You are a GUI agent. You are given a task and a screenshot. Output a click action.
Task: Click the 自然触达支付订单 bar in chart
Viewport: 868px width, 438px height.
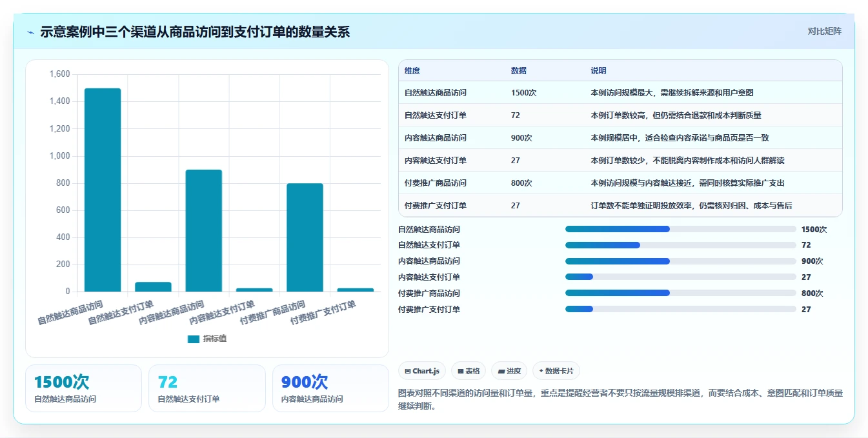click(153, 286)
